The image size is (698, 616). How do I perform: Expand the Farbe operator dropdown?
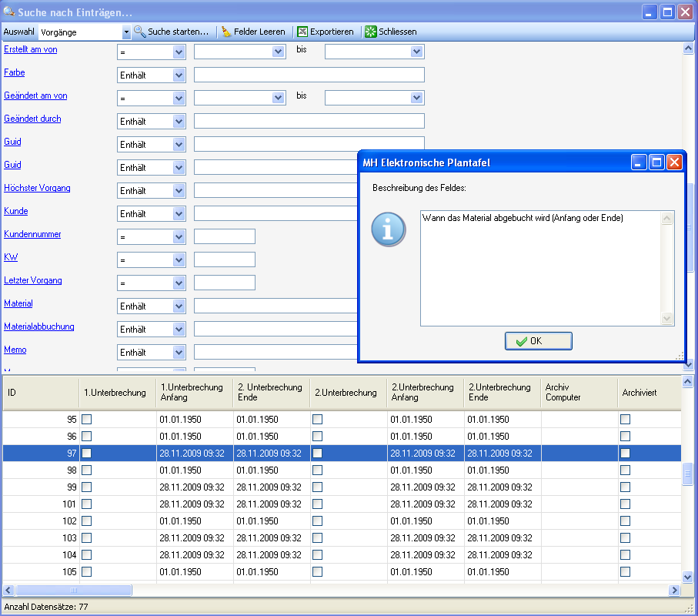coord(179,75)
